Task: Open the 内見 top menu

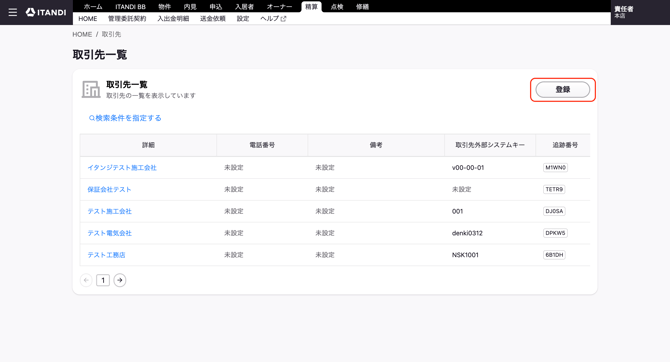Action: click(x=190, y=6)
